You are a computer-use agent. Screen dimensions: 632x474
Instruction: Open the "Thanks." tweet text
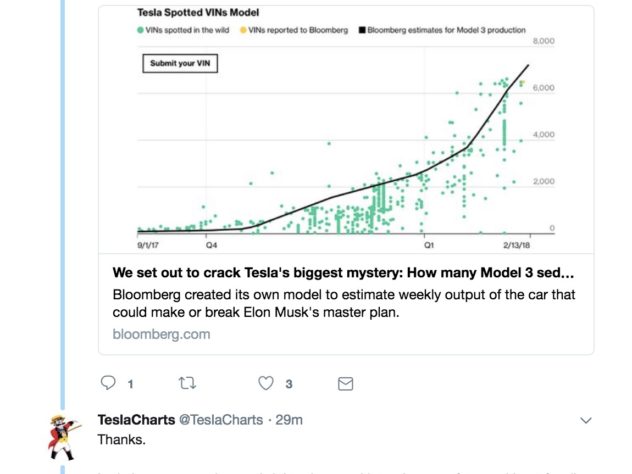tap(121, 440)
